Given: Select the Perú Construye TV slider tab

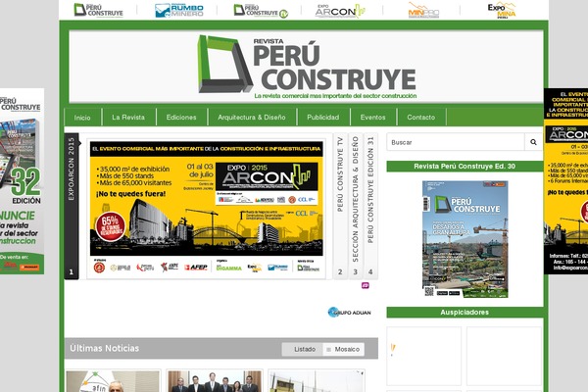Looking at the screenshot, I should click(340, 206).
